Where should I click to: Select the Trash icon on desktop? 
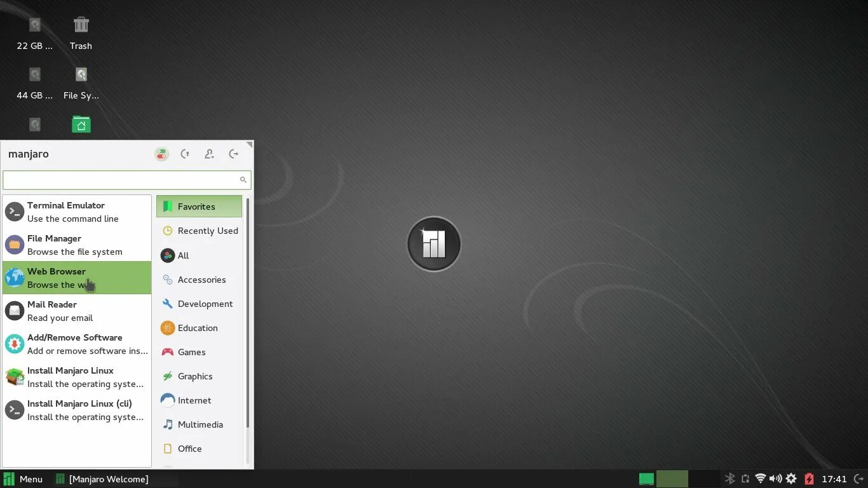click(x=81, y=33)
